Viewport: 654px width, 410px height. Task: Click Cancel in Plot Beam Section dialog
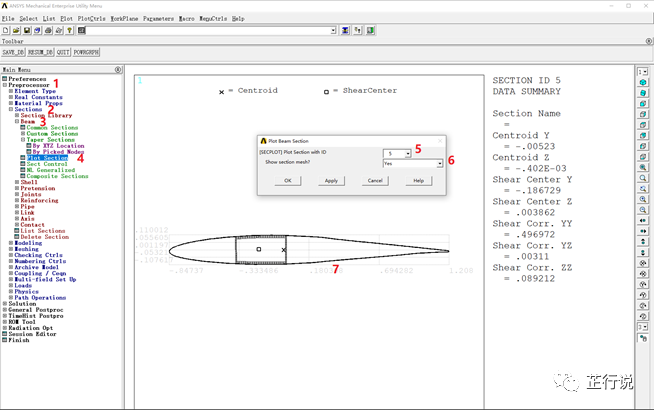pos(375,181)
